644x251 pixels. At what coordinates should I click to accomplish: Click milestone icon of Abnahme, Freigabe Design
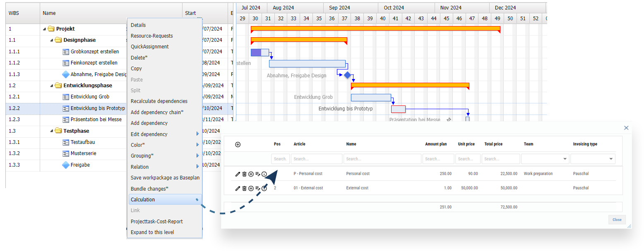click(x=65, y=74)
